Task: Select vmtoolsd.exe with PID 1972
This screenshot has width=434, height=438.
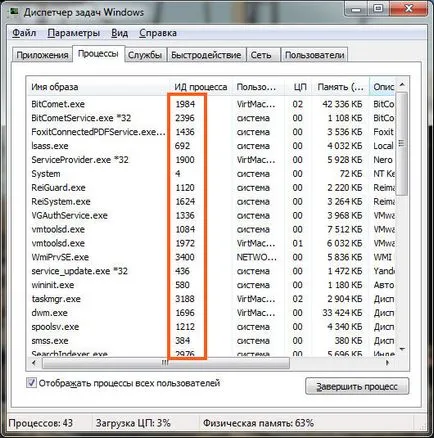Action: click(211, 243)
